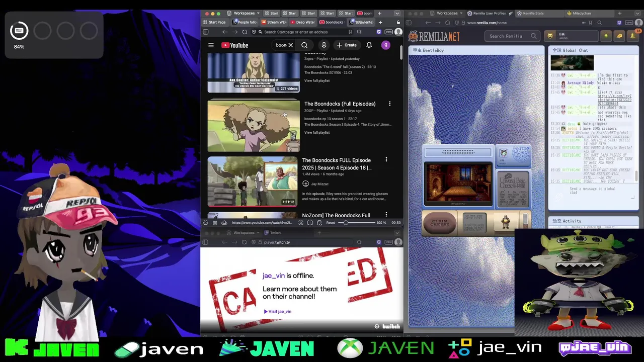Screen dimensions: 644x362
Task: Expand Workspaces dropdown in Remilia browser window
Action: click(447, 13)
